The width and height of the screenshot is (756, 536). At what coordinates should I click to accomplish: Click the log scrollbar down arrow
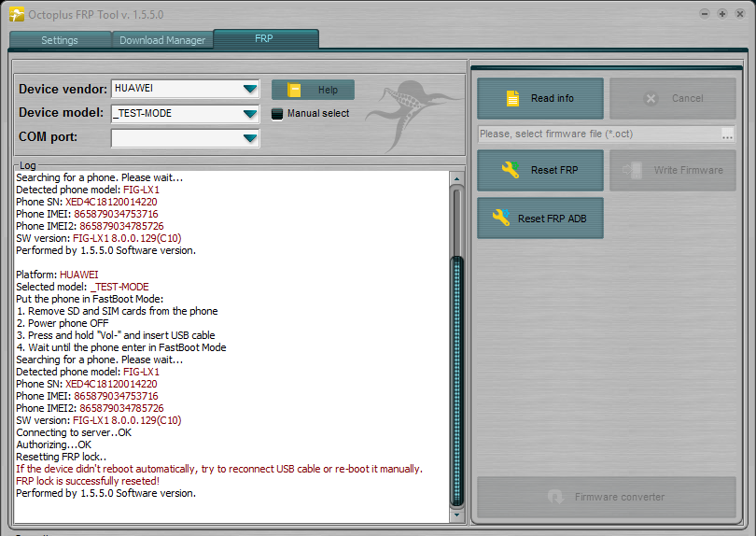point(456,515)
